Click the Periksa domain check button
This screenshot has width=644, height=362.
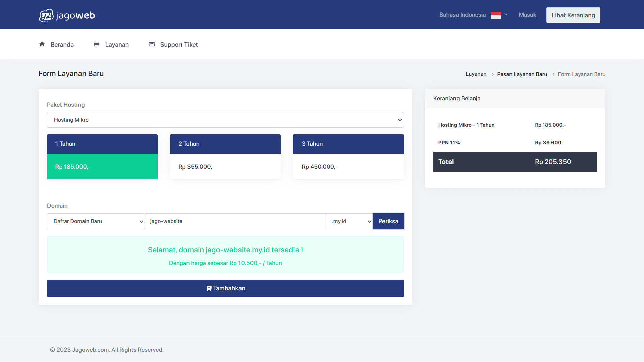coord(388,221)
